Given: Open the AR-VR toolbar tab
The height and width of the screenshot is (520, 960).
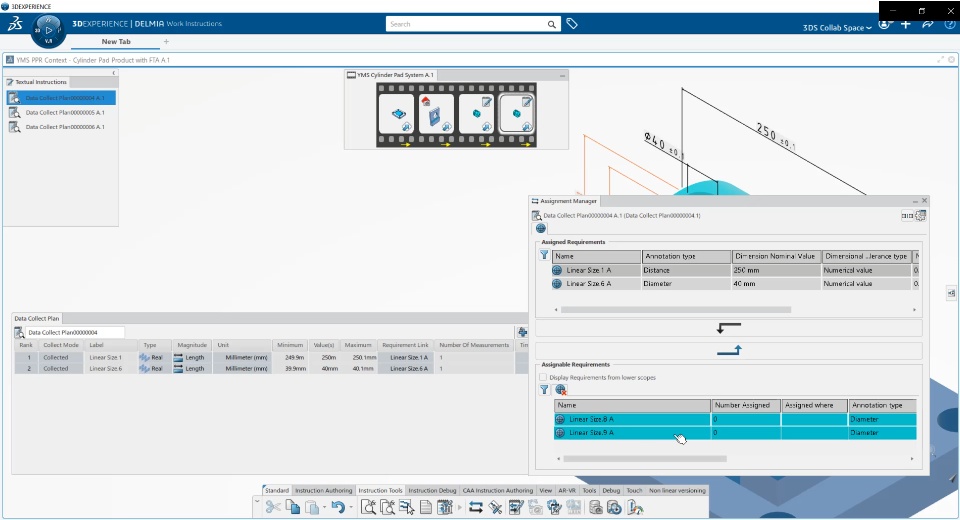Looking at the screenshot, I should click(x=567, y=491).
